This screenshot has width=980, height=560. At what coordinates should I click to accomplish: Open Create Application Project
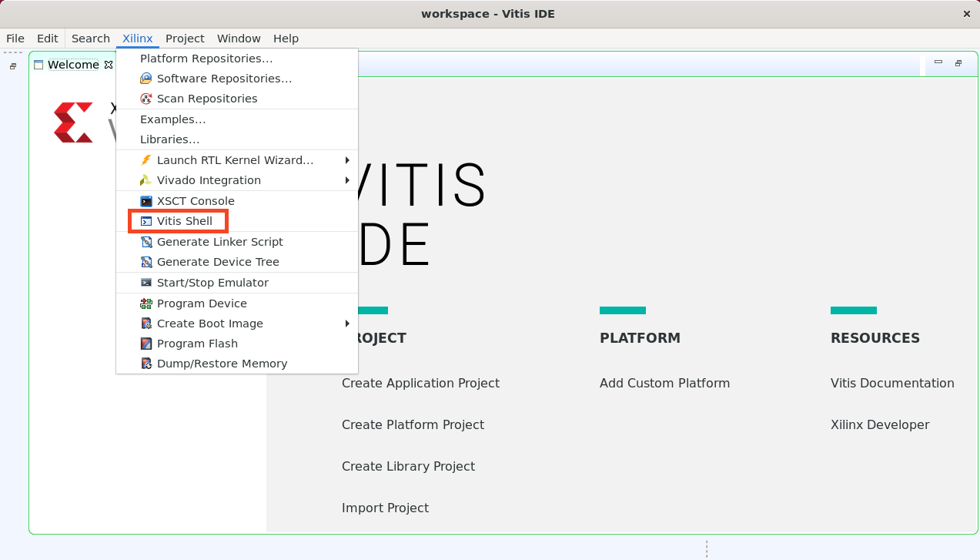point(420,383)
